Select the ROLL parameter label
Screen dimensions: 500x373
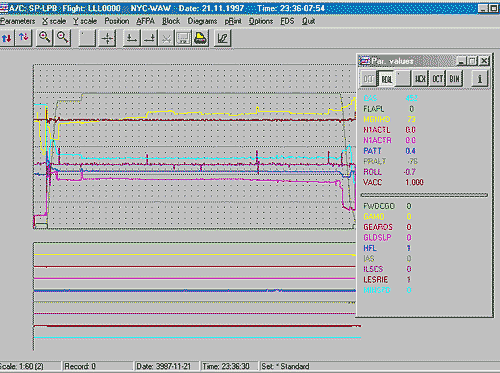click(373, 172)
